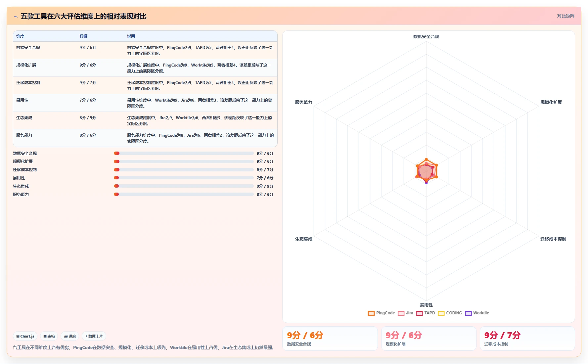The image size is (588, 364).
Task: Click the description mentioning PingCode为8 and Jira为6
Action: (201, 138)
